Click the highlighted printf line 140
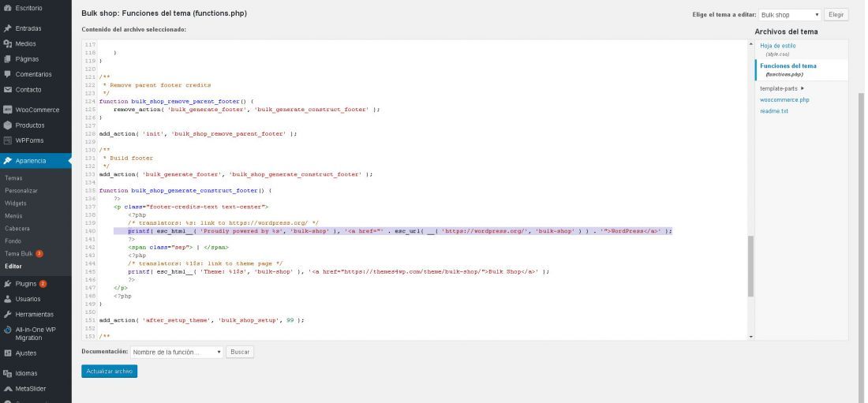868x403 pixels. coord(393,231)
